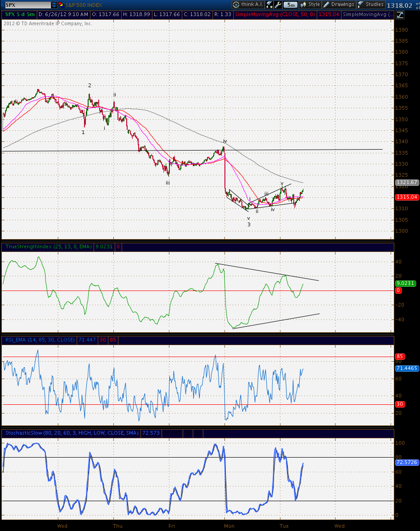Open the Style menu
Image resolution: width=420 pixels, height=531 pixels.
[310, 5]
